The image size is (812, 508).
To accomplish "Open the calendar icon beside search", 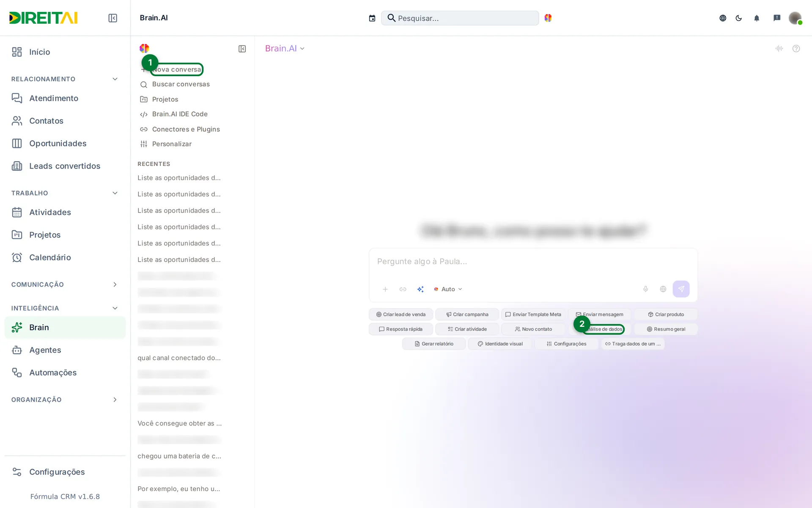I will click(x=372, y=18).
